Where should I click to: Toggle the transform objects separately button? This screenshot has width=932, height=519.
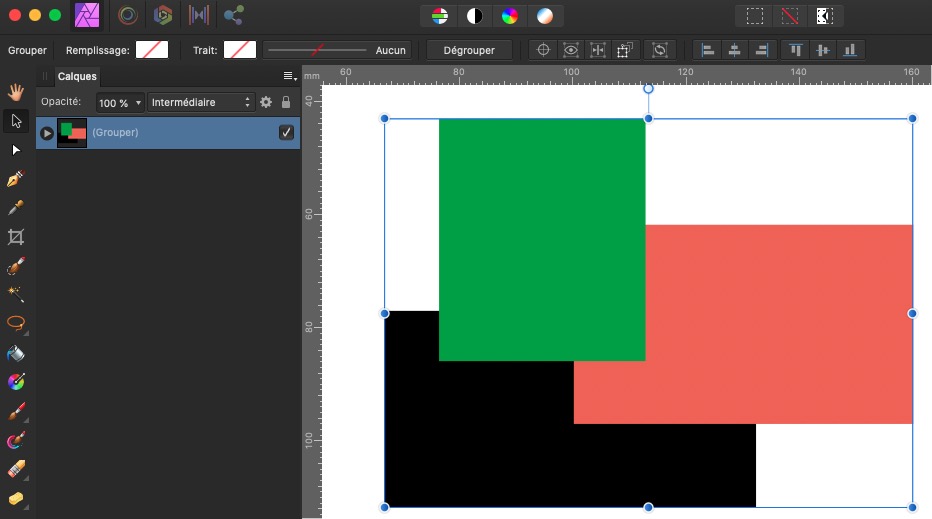[x=624, y=50]
